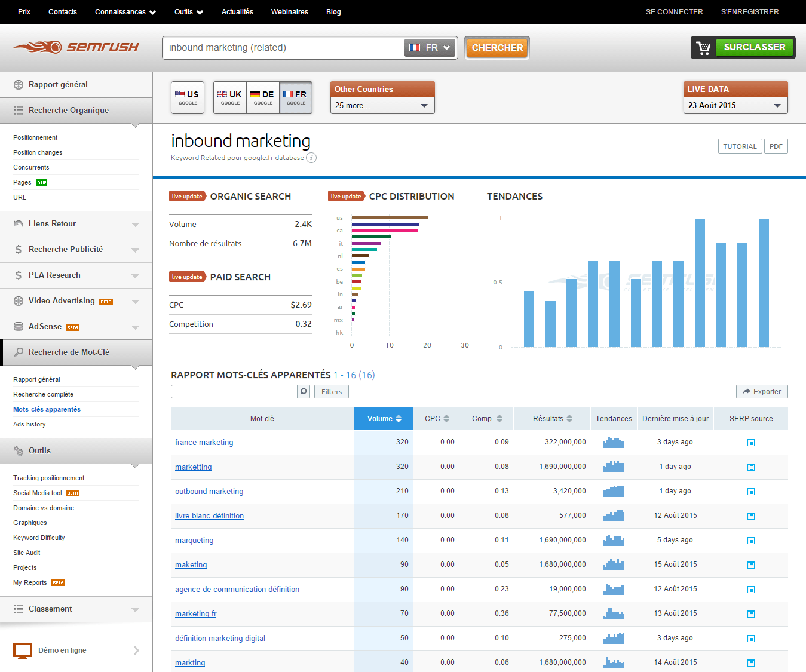This screenshot has width=806, height=672.
Task: Open the shopping cart icon
Action: [703, 48]
